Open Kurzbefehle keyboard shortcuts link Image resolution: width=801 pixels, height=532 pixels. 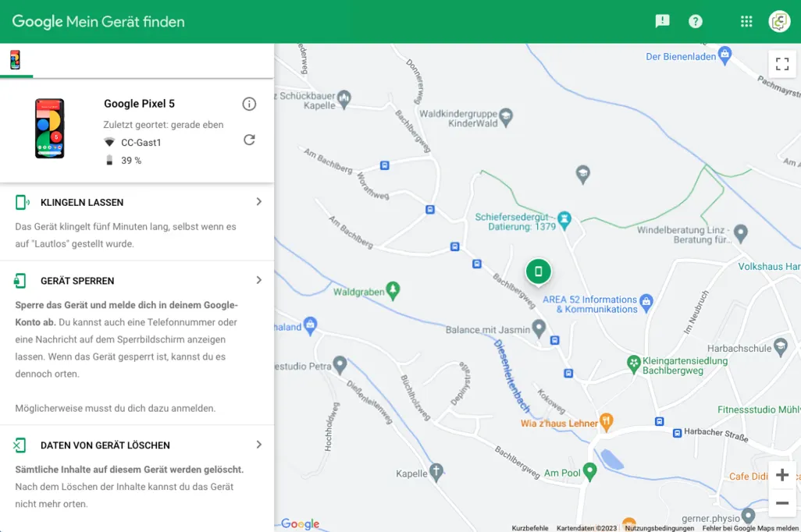(530, 528)
